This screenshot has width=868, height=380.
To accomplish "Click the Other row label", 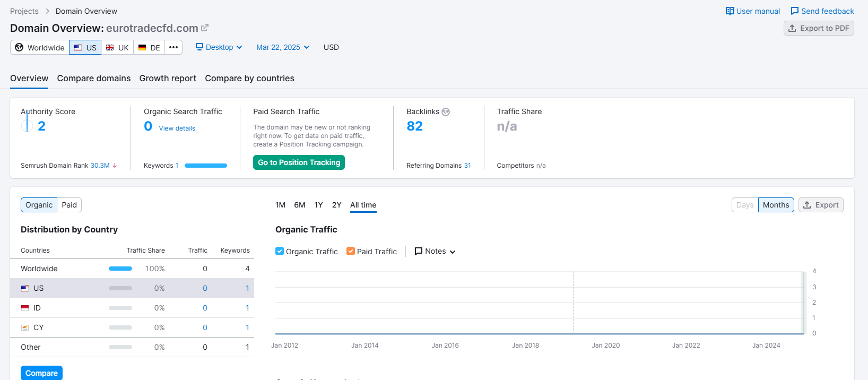I will coord(31,347).
